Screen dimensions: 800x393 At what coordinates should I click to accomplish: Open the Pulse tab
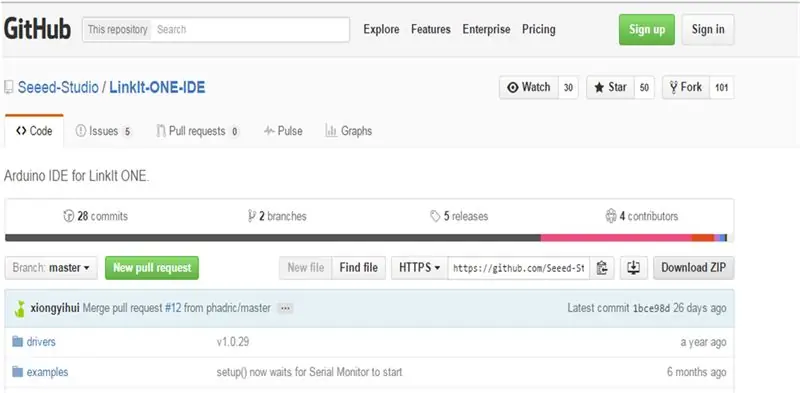[283, 131]
